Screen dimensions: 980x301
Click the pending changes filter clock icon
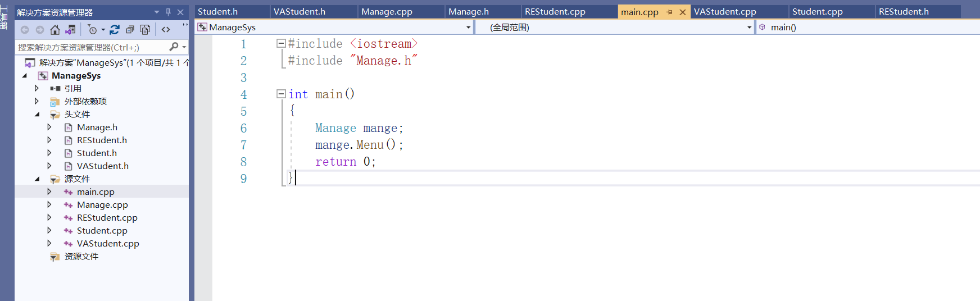[x=93, y=30]
